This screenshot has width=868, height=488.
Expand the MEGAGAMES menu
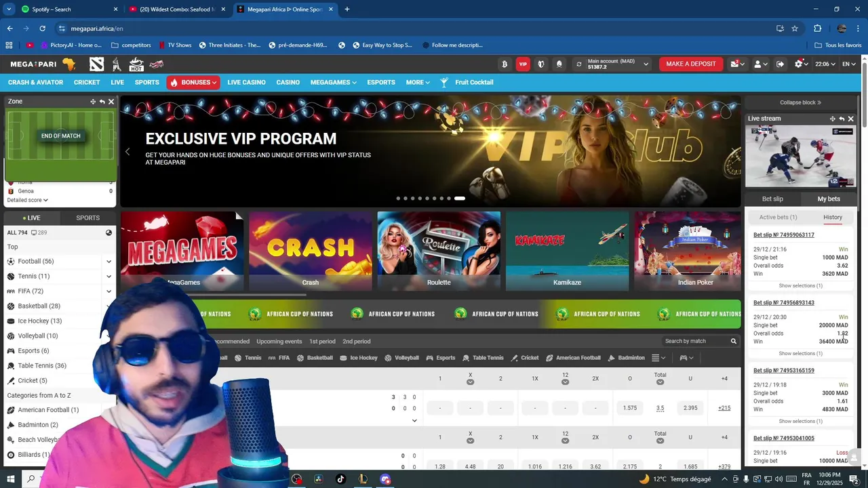coord(333,82)
